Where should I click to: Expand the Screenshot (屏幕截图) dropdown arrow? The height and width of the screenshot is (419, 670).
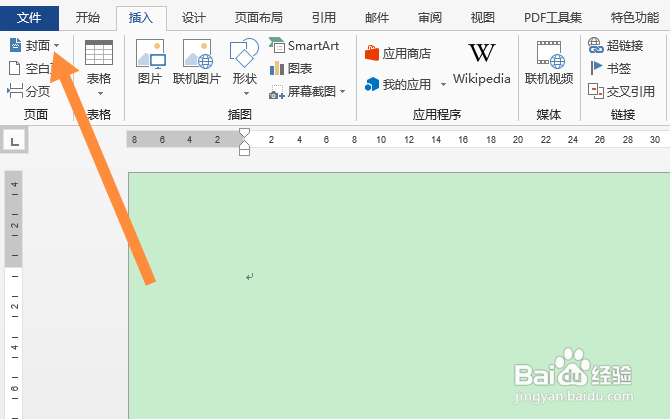pyautogui.click(x=343, y=91)
